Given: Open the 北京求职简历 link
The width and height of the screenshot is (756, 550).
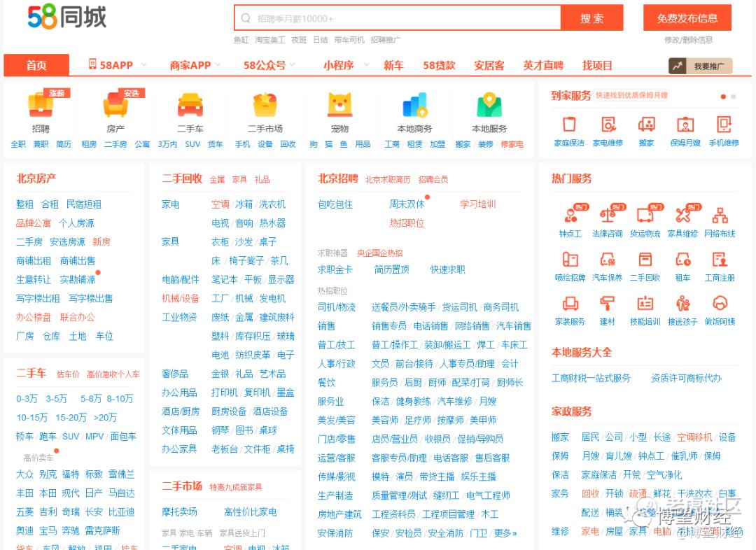Looking at the screenshot, I should click(388, 180).
